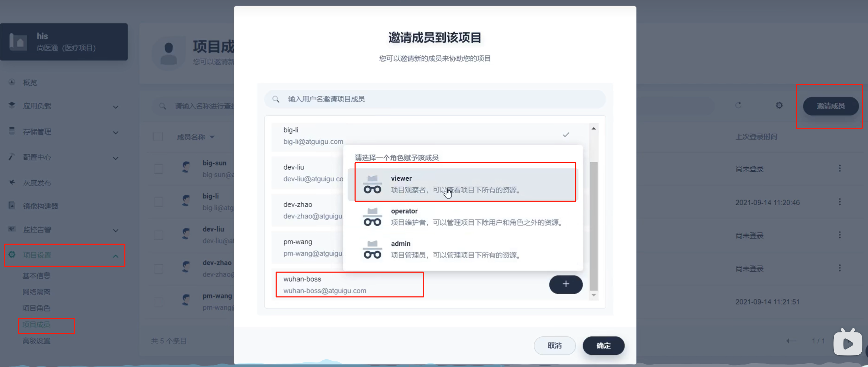This screenshot has height=367, width=868.
Task: Click the dev-liu user entry in dialog
Action: (308, 173)
